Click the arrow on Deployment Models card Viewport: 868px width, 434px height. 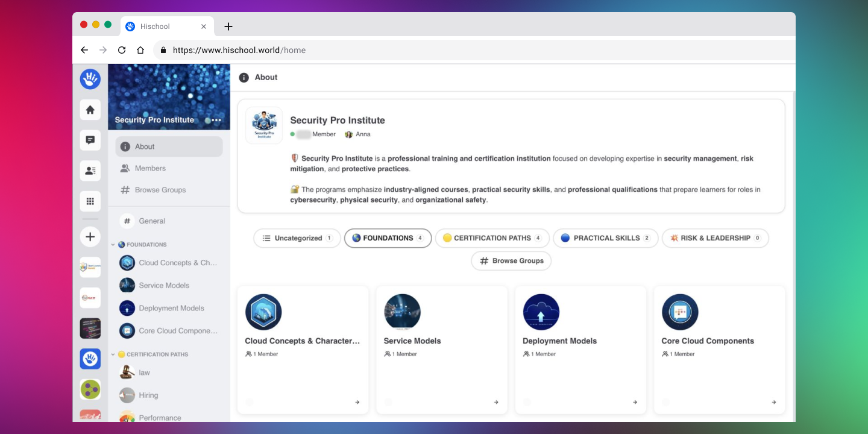[x=635, y=402]
